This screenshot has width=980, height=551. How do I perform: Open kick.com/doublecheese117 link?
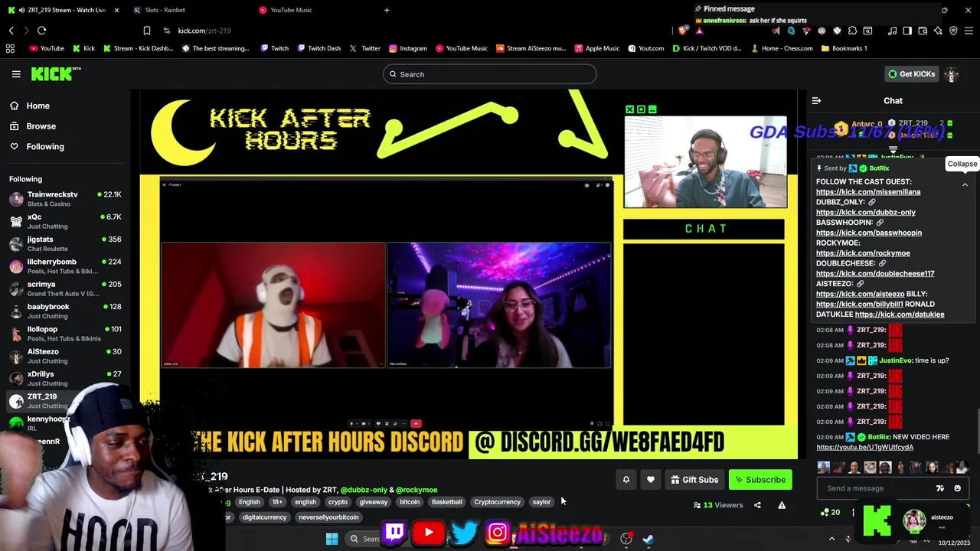(x=875, y=273)
